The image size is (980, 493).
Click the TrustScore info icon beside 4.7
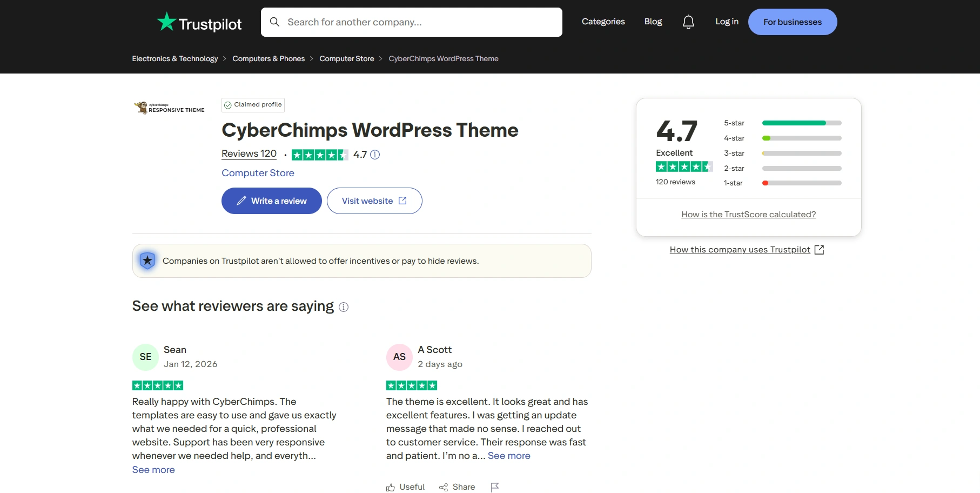375,155
